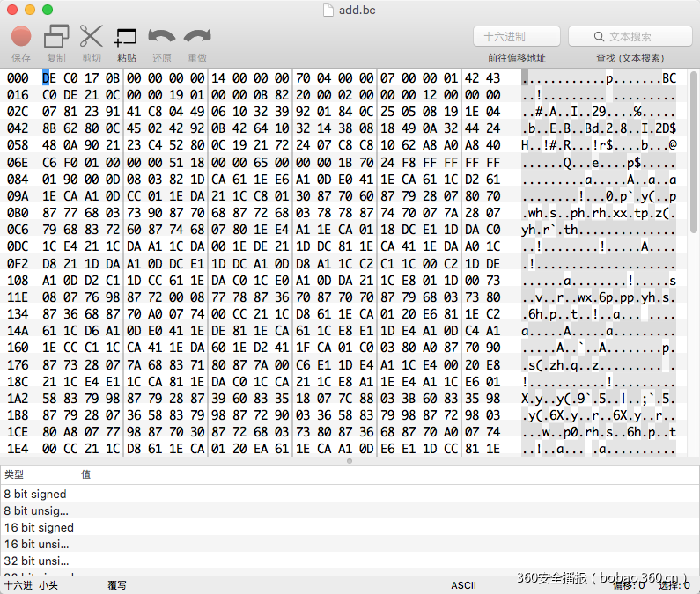Click the text search (文本搜索) field
Viewport: 700px width, 594px height.
[630, 37]
